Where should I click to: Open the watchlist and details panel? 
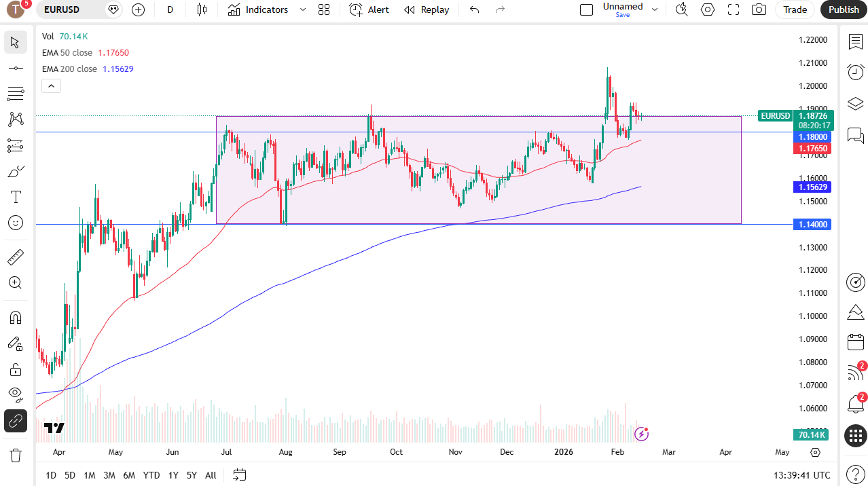(x=855, y=41)
